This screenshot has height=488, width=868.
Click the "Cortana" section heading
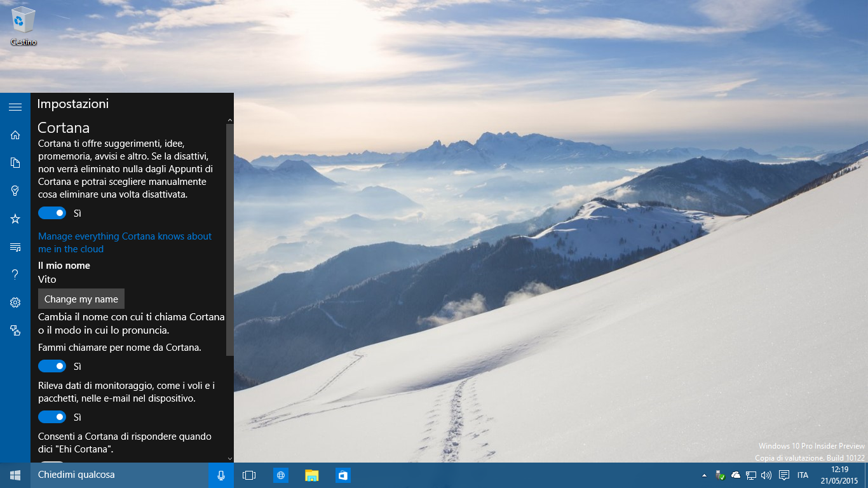(x=64, y=127)
